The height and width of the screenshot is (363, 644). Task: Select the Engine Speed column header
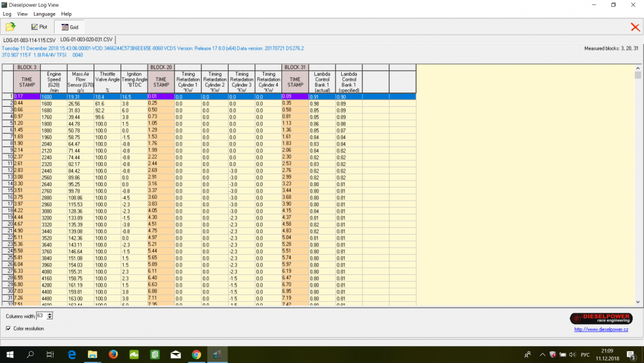tap(54, 82)
